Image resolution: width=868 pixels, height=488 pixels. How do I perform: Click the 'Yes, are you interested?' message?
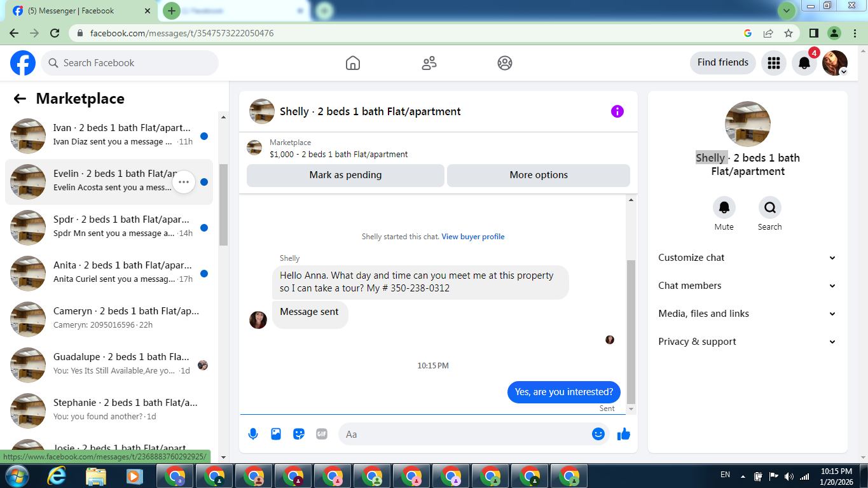click(x=564, y=392)
